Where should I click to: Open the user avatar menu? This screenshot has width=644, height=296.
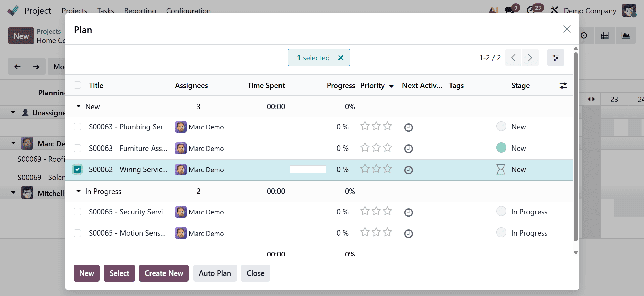[629, 10]
